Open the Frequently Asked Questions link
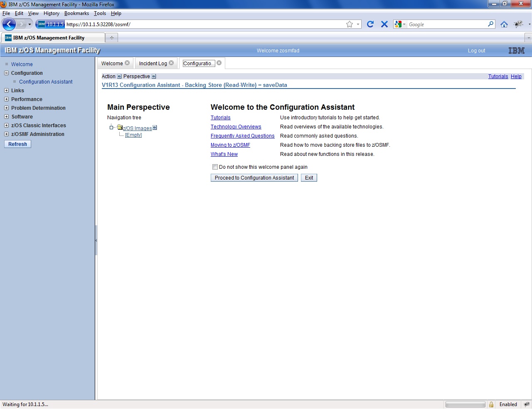The image size is (532, 409). coord(242,136)
